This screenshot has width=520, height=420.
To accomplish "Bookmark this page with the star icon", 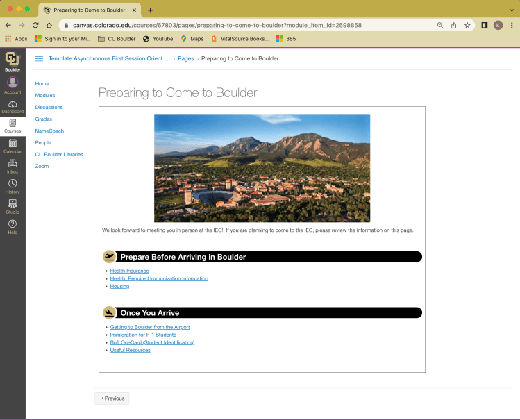I will (467, 25).
